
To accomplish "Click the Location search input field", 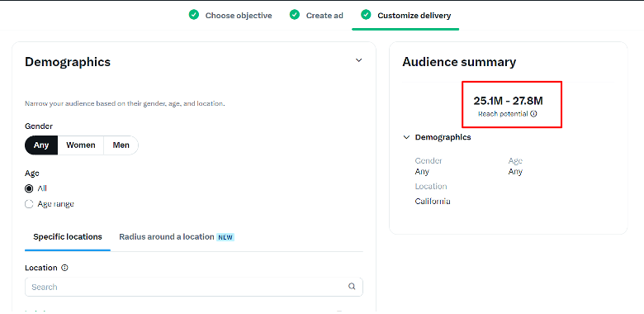I will click(194, 287).
